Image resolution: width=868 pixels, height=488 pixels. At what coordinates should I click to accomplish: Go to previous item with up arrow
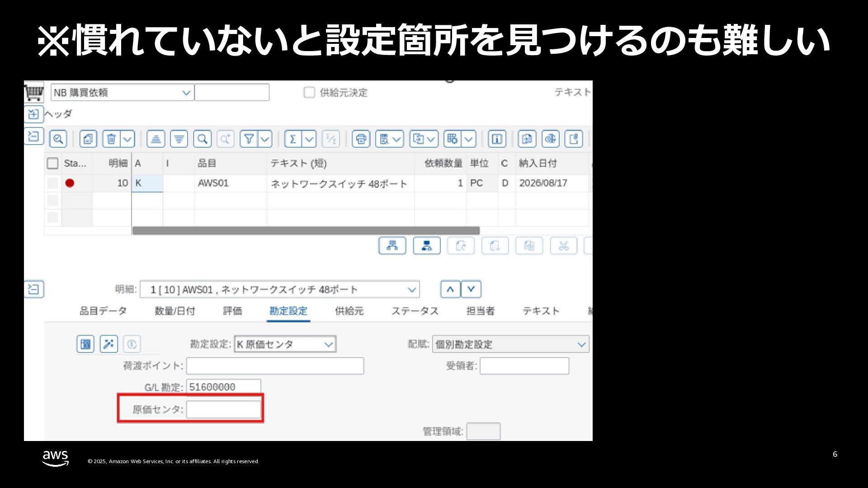[x=450, y=289]
